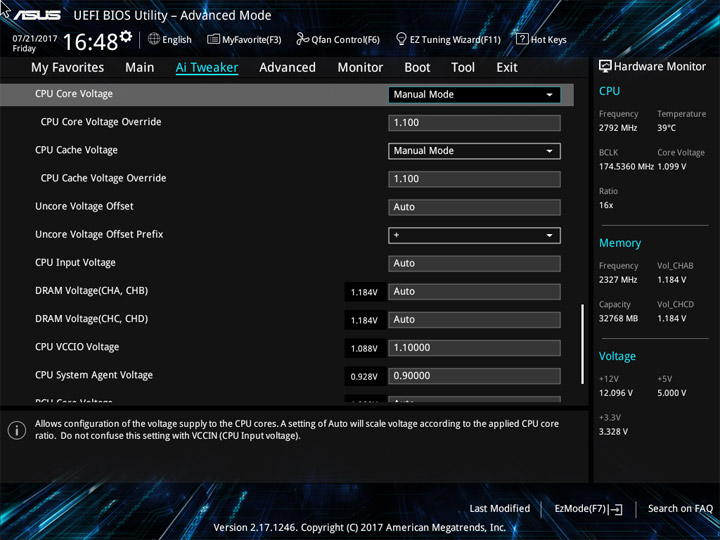Click the CPU Input Voltage field
This screenshot has width=720, height=540.
click(474, 264)
